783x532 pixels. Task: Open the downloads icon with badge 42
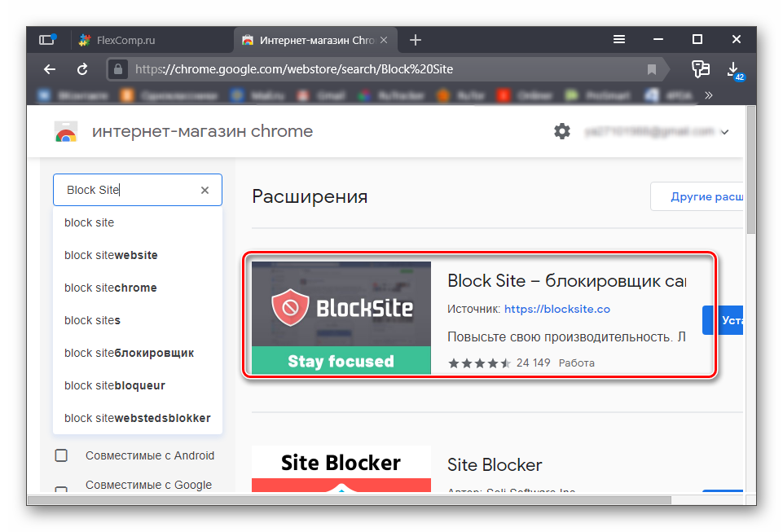(x=735, y=70)
